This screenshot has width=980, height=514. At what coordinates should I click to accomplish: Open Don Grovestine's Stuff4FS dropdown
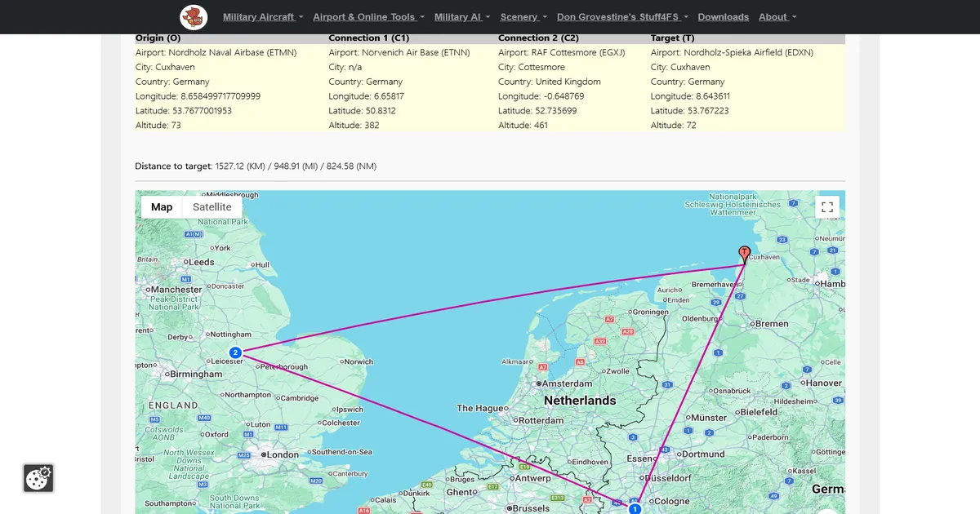622,17
